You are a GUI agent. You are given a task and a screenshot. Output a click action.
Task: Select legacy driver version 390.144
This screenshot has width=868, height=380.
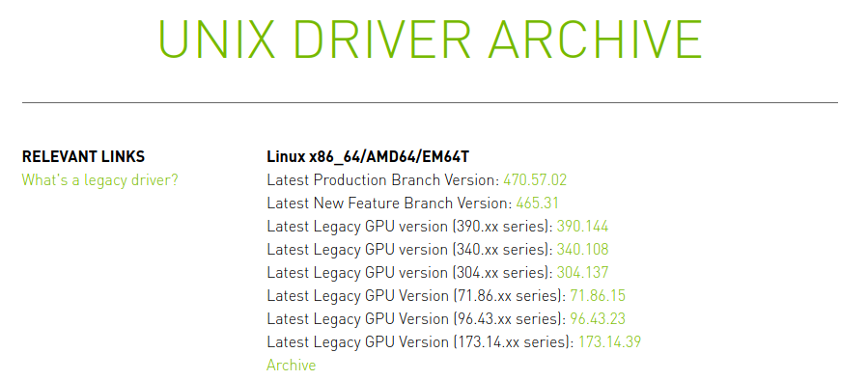(582, 227)
